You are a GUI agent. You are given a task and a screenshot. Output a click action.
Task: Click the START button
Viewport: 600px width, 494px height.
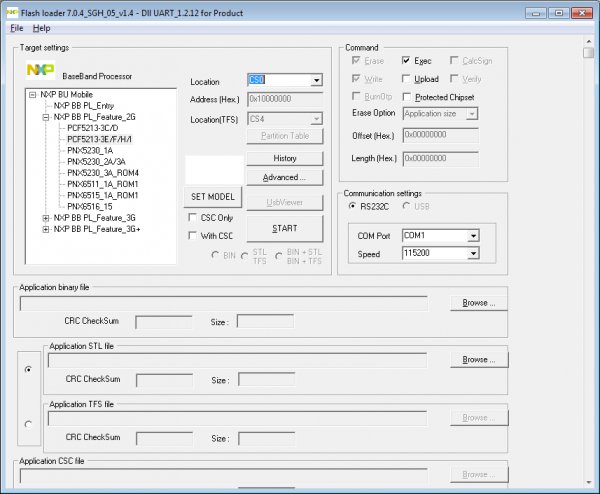(285, 228)
